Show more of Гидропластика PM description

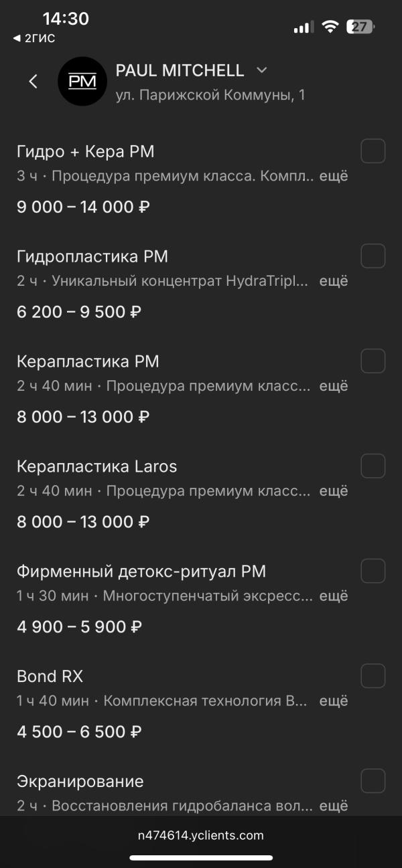click(333, 281)
